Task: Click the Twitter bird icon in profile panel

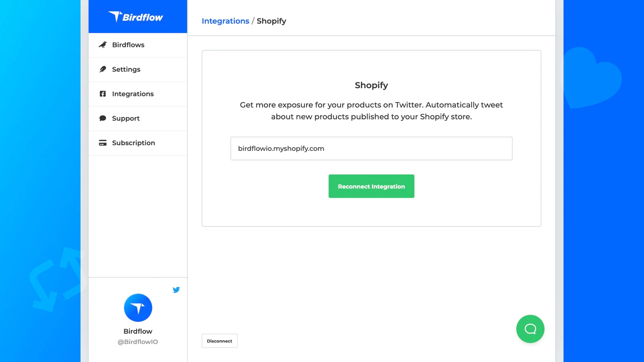Action: [x=176, y=290]
